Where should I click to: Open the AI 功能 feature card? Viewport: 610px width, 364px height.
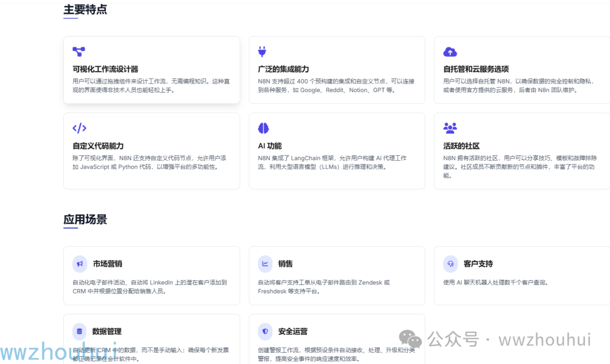(x=337, y=151)
